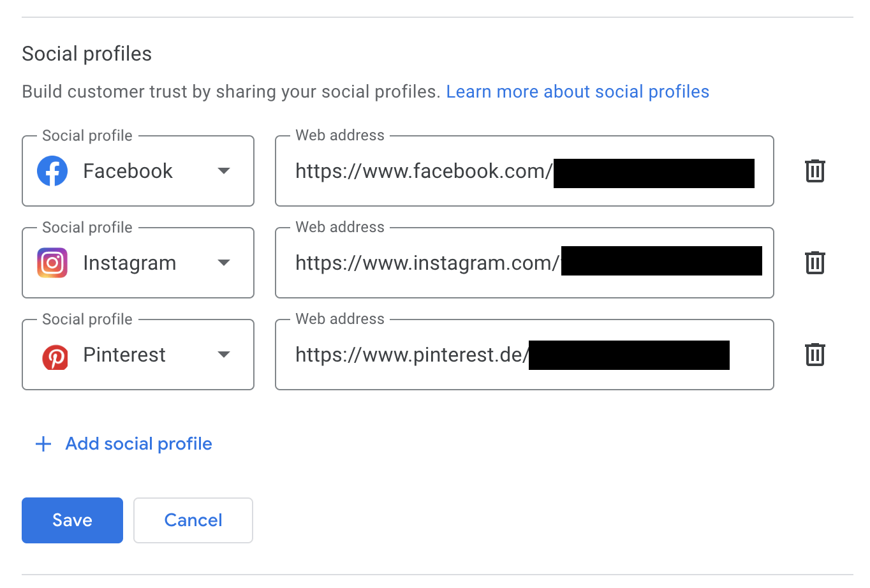This screenshot has height=588, width=870.
Task: Click the Facebook logo icon
Action: click(52, 171)
